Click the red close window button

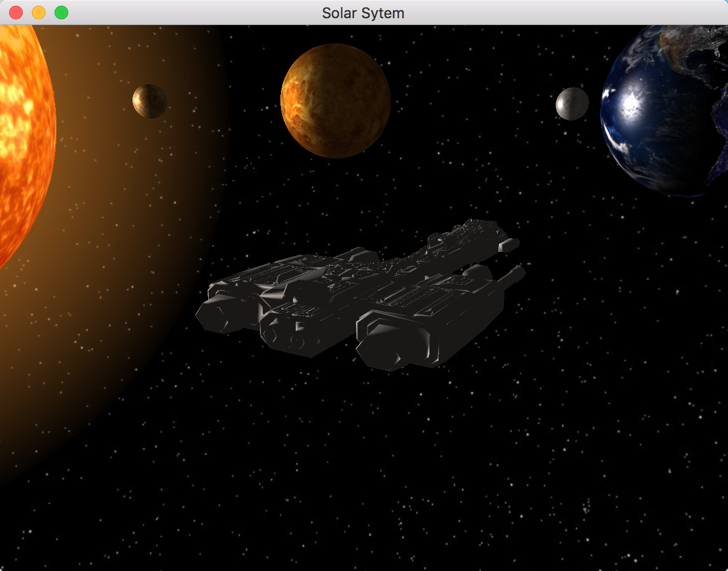pos(15,12)
